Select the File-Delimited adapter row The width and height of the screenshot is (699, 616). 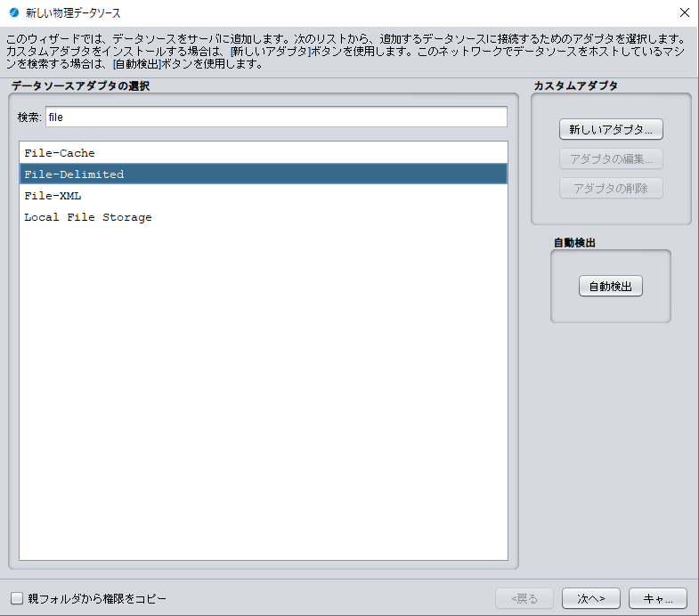[263, 174]
